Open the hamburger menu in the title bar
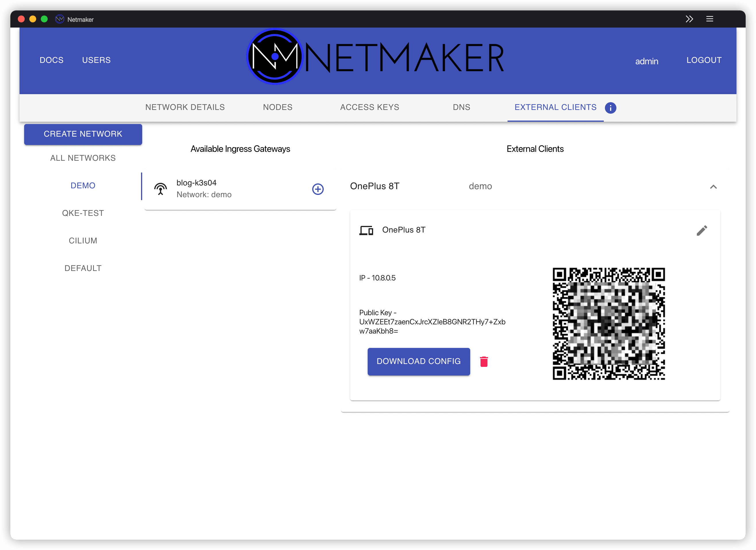This screenshot has width=756, height=550. coord(710,19)
